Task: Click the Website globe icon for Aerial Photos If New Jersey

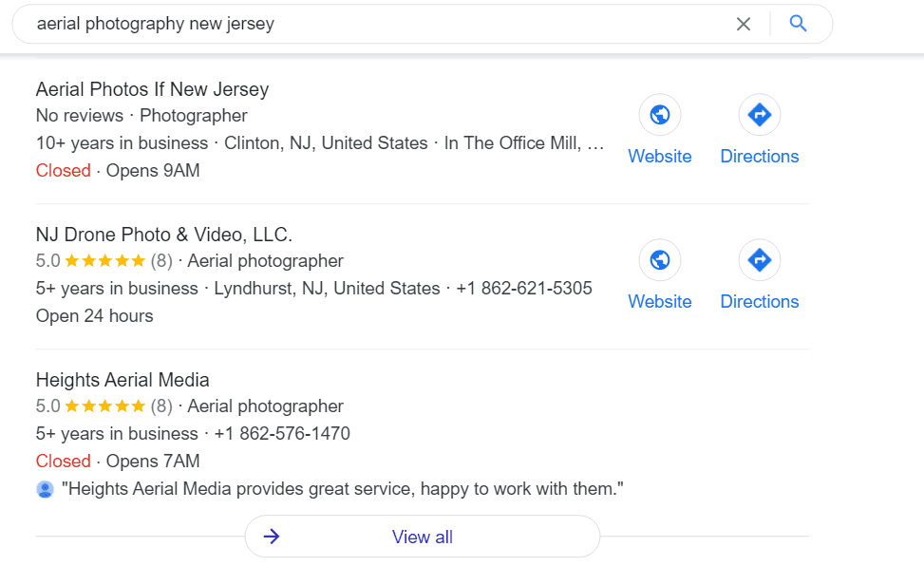Action: coord(659,114)
